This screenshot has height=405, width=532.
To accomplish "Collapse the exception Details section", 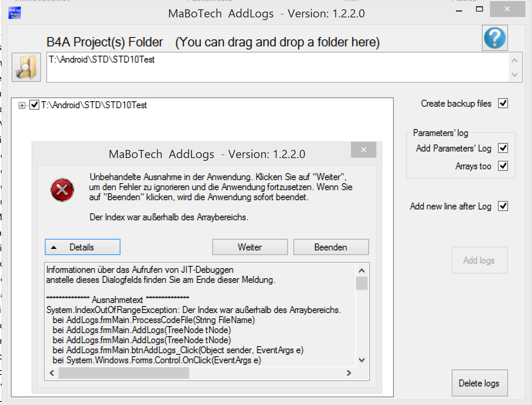I will pyautogui.click(x=83, y=247).
